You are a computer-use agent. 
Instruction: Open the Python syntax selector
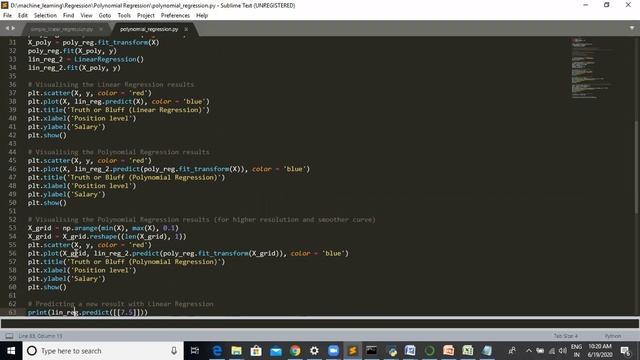click(x=613, y=336)
